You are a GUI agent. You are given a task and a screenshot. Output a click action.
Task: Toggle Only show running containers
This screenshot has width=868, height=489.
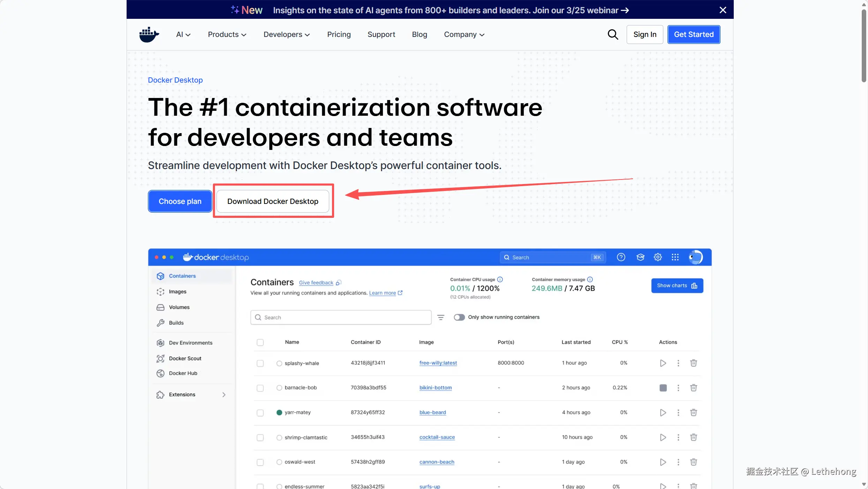coord(459,317)
